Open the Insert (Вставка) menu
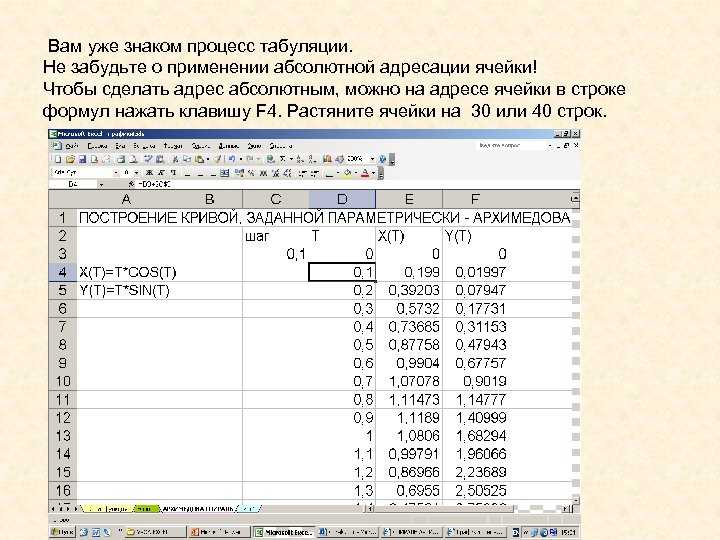Image resolution: width=720 pixels, height=540 pixels. (x=144, y=146)
